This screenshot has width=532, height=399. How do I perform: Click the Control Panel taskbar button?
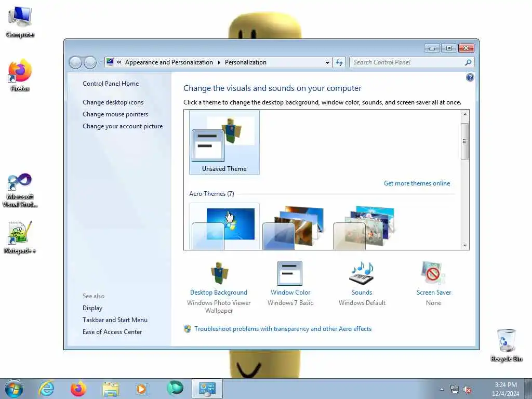[x=207, y=389]
